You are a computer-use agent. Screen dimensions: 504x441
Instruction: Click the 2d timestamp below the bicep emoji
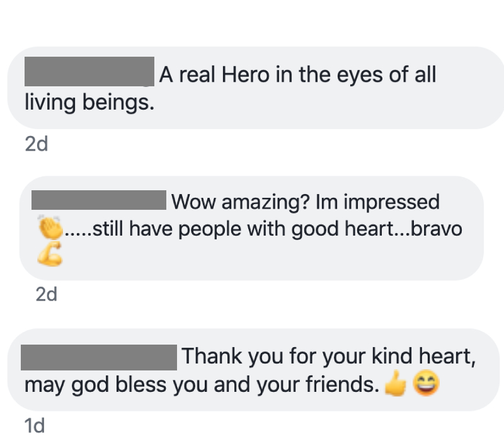tap(47, 294)
